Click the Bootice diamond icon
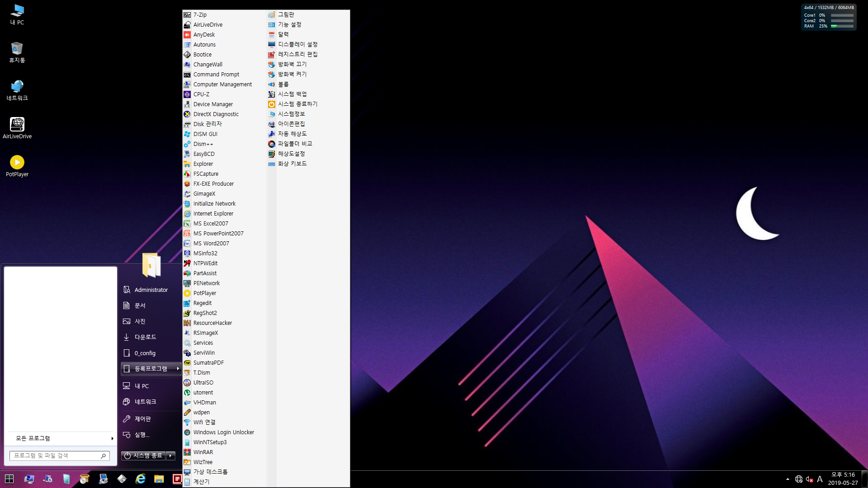Image resolution: width=868 pixels, height=488 pixels. (187, 55)
